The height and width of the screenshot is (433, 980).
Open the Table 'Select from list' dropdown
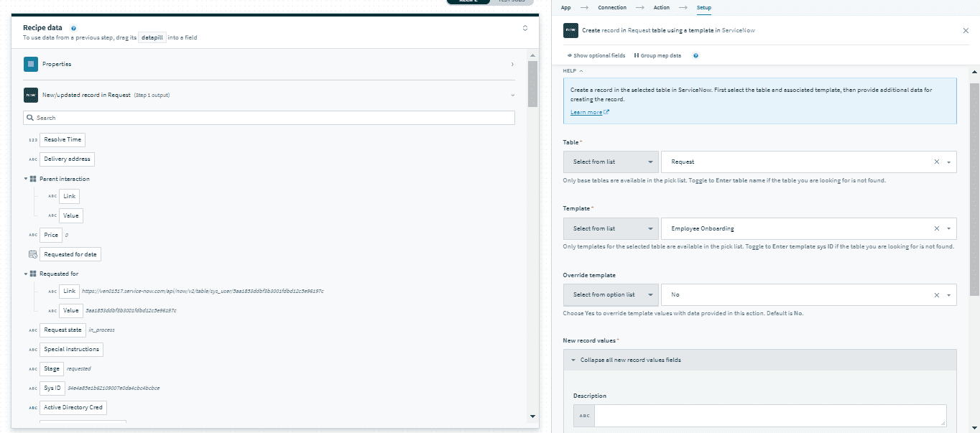[611, 162]
